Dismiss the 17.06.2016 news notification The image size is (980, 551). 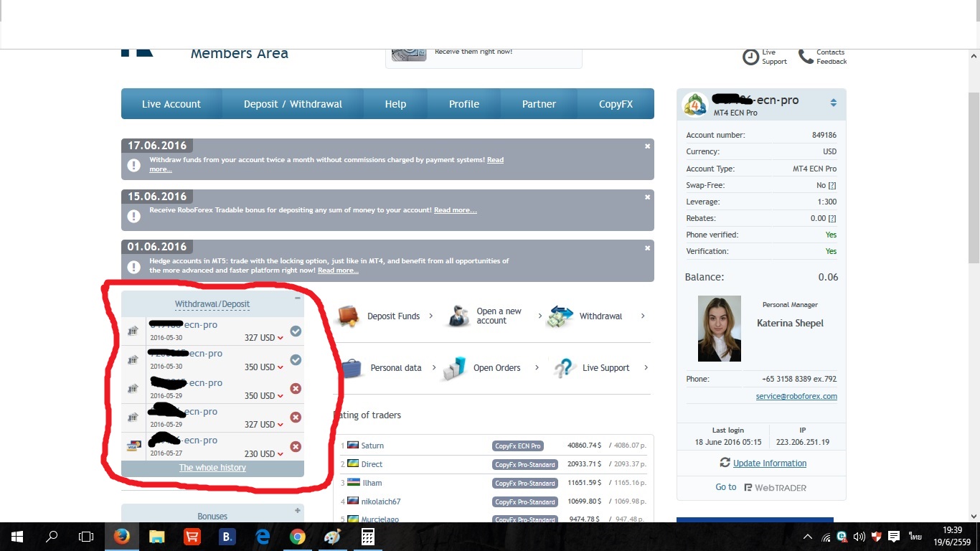(647, 146)
